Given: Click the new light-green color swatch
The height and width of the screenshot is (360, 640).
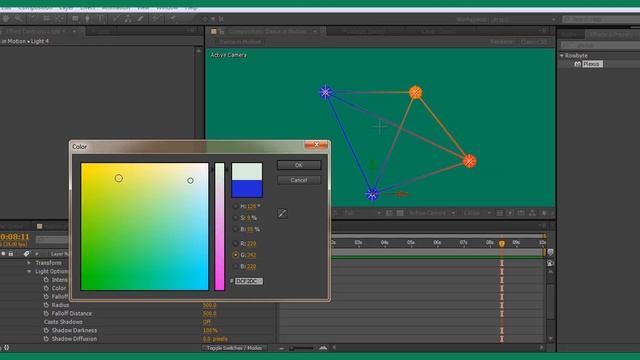Looking at the screenshot, I should click(x=247, y=172).
